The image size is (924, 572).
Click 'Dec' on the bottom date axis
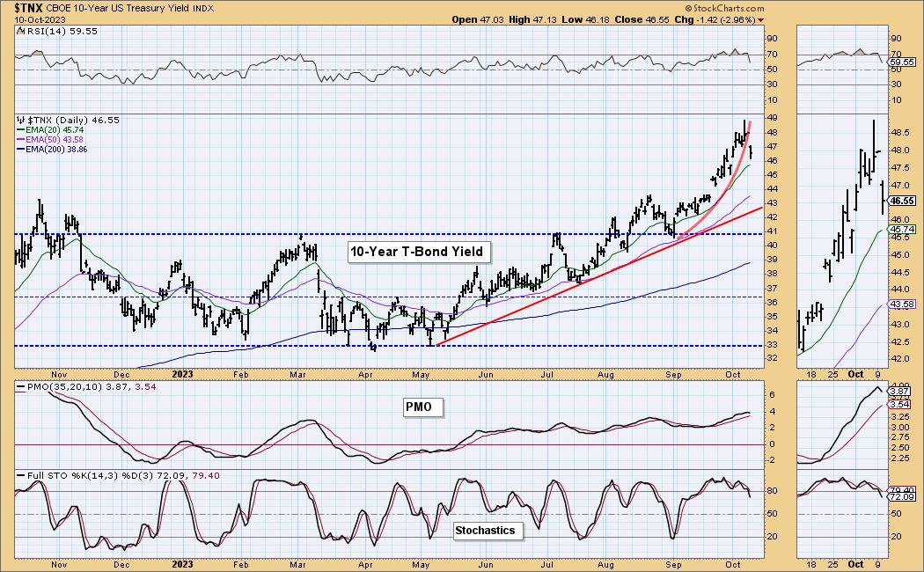click(x=121, y=564)
